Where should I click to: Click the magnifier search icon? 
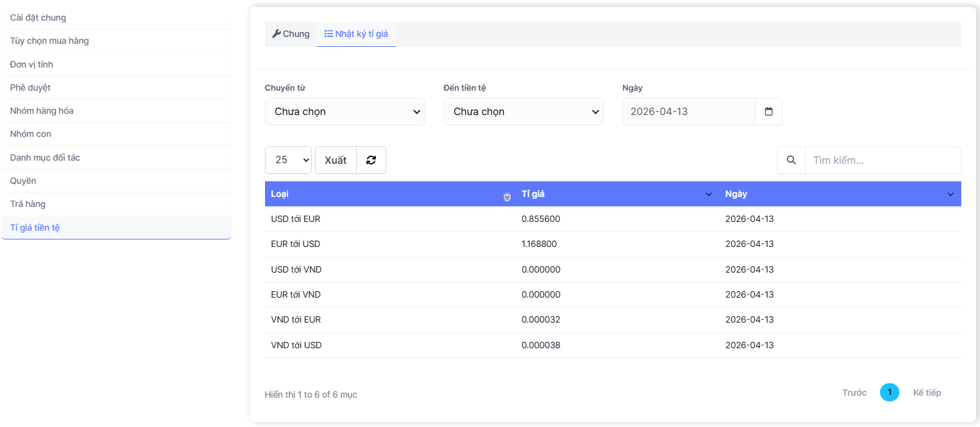pyautogui.click(x=791, y=160)
